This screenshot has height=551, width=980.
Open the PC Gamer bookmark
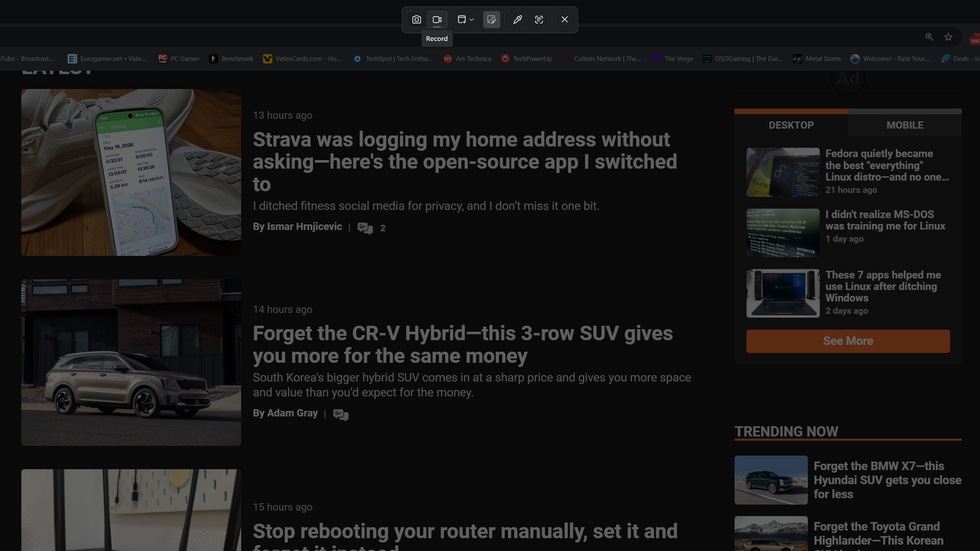[178, 59]
